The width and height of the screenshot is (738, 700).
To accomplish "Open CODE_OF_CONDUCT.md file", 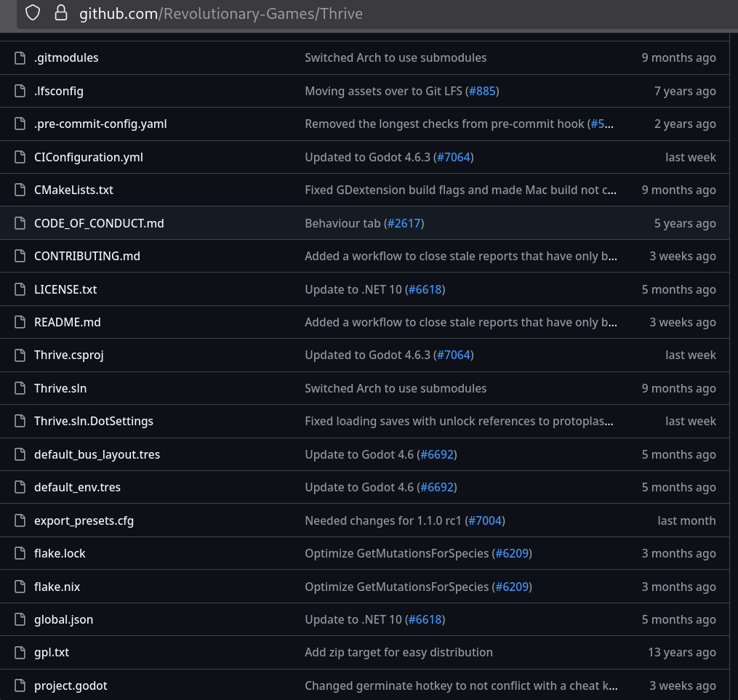I will click(100, 223).
